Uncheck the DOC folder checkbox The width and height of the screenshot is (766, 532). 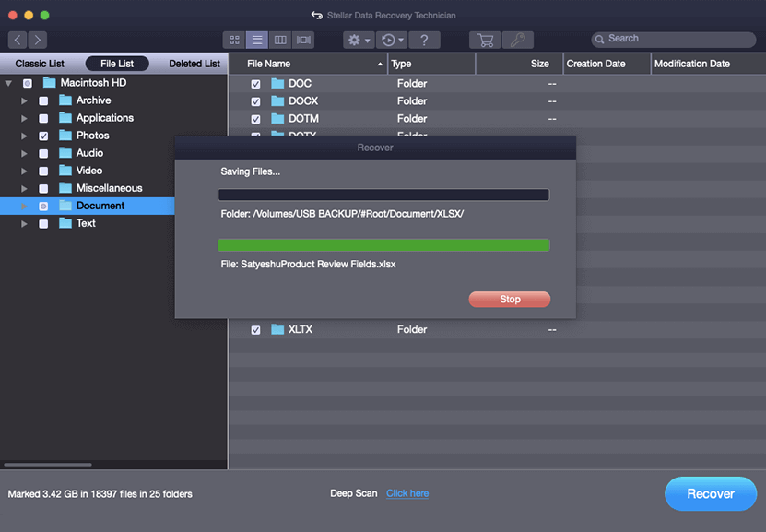(x=255, y=84)
